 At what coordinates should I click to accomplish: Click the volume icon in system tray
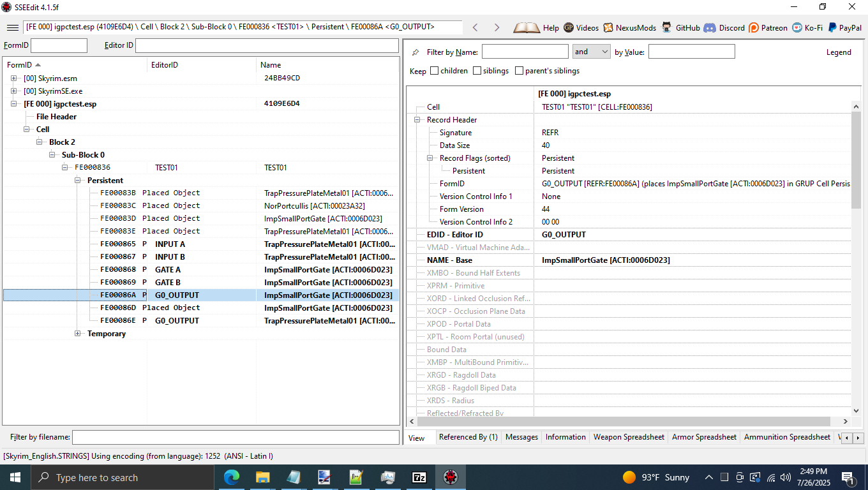point(786,477)
